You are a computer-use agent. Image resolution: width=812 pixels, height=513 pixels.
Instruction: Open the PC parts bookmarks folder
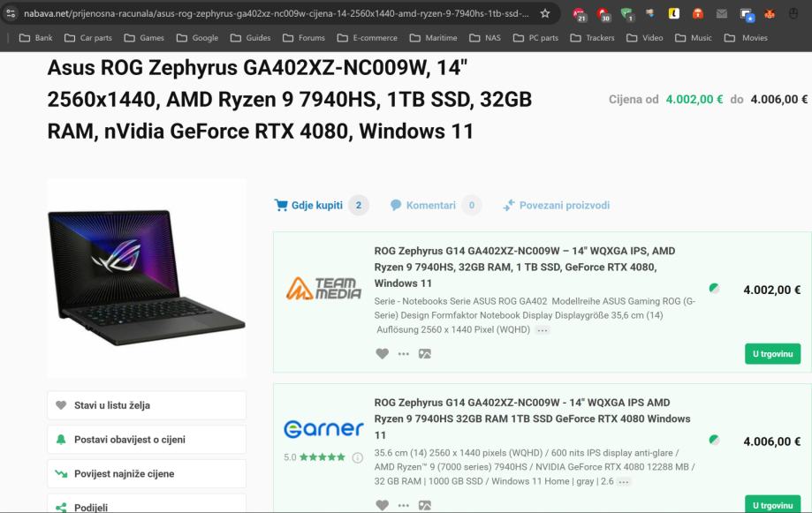pos(535,38)
